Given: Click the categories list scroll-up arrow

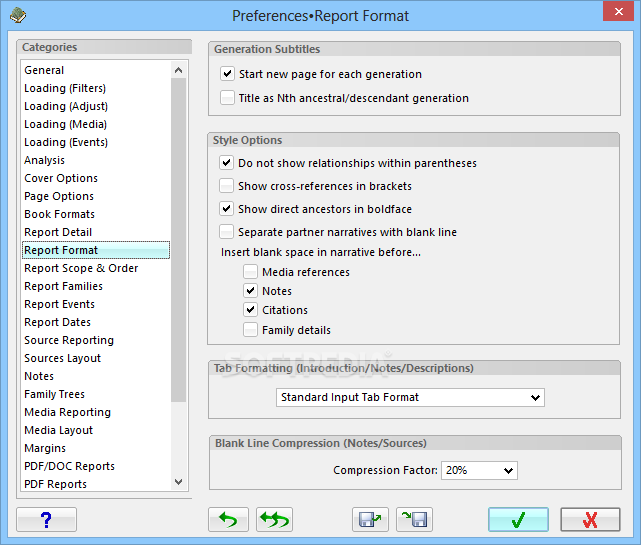Looking at the screenshot, I should [x=178, y=70].
